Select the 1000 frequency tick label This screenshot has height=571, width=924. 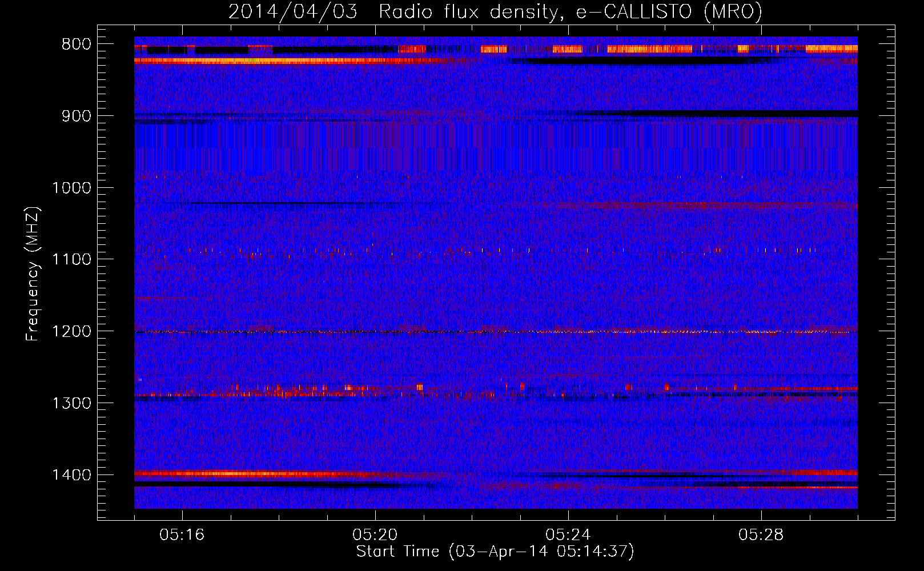pyautogui.click(x=71, y=188)
